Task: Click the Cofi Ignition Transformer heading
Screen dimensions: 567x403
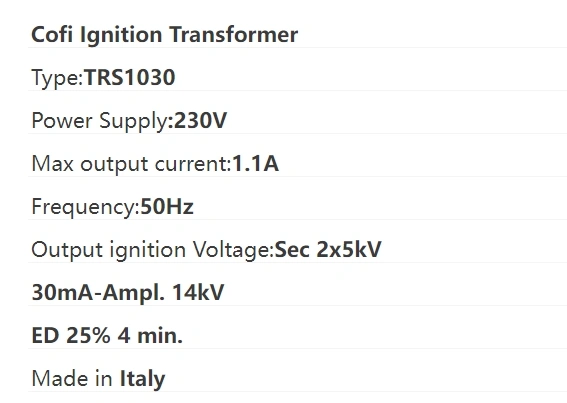Action: [165, 35]
